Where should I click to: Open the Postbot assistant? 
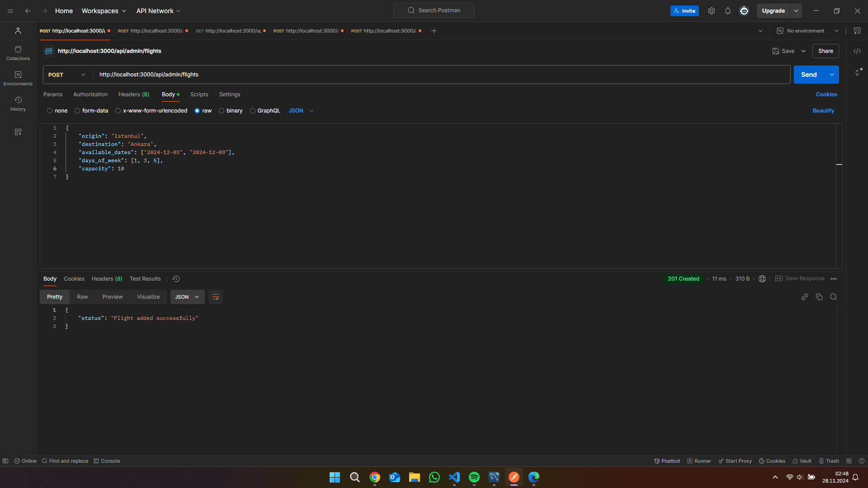tap(667, 461)
